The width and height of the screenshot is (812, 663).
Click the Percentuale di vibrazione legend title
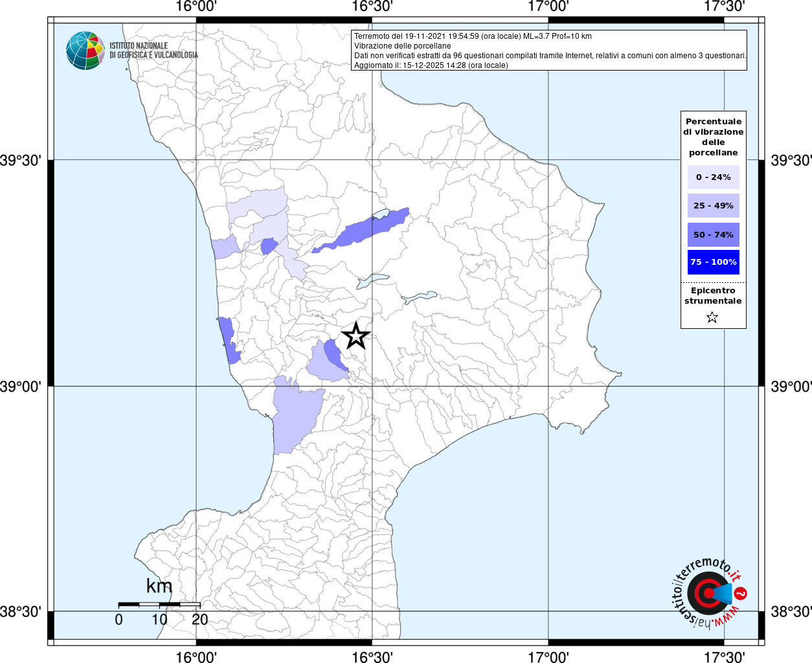point(713,137)
